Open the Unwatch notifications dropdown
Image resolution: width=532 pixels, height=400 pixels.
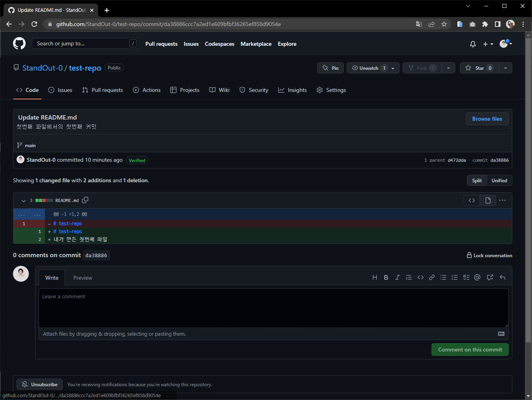click(373, 68)
